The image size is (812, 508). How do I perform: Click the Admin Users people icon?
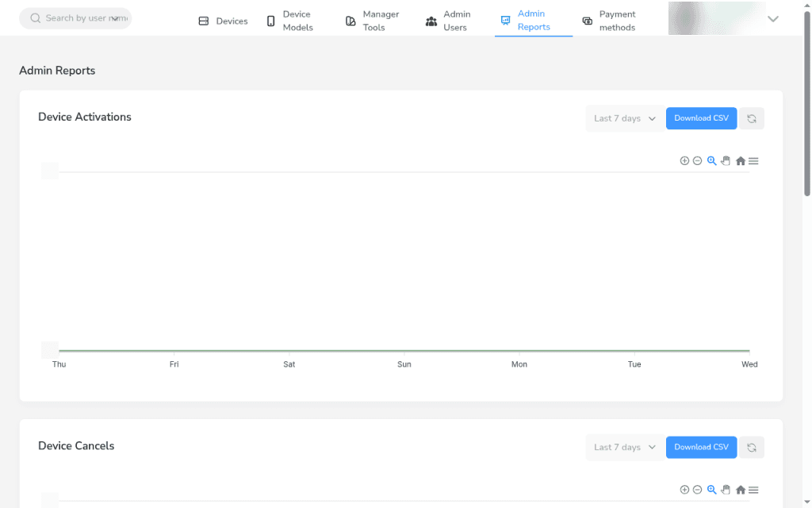[431, 21]
